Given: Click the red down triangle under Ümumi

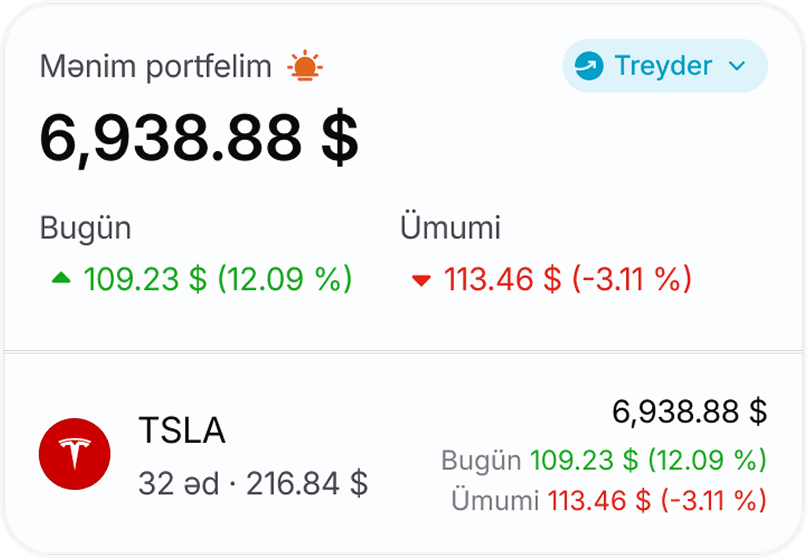Looking at the screenshot, I should tap(421, 280).
